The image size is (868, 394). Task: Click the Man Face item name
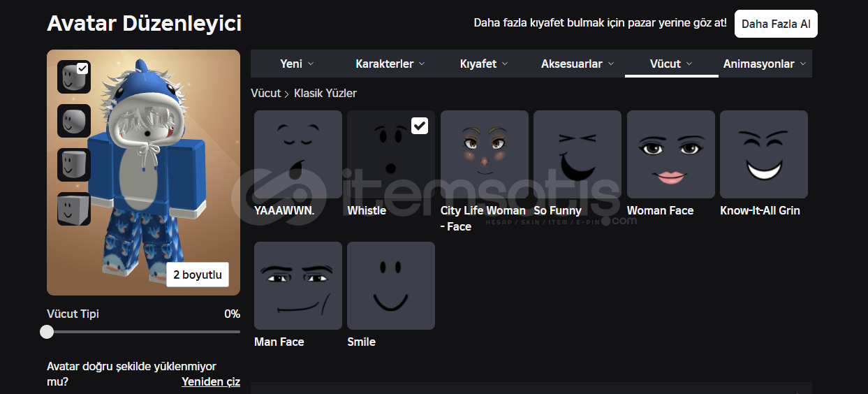pyautogui.click(x=279, y=342)
